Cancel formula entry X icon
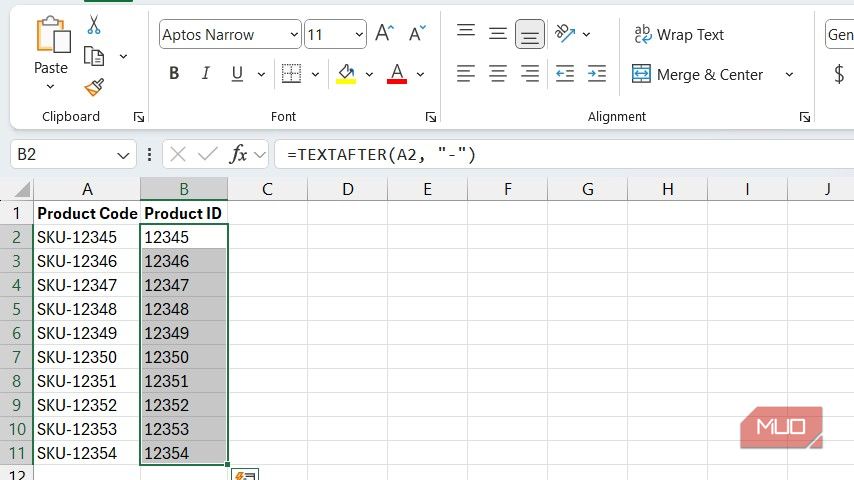 (x=178, y=155)
